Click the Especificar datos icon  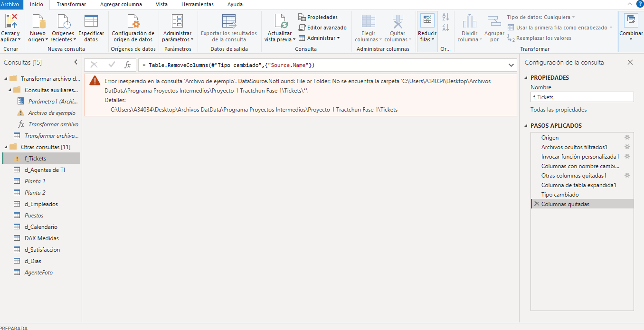pos(91,21)
